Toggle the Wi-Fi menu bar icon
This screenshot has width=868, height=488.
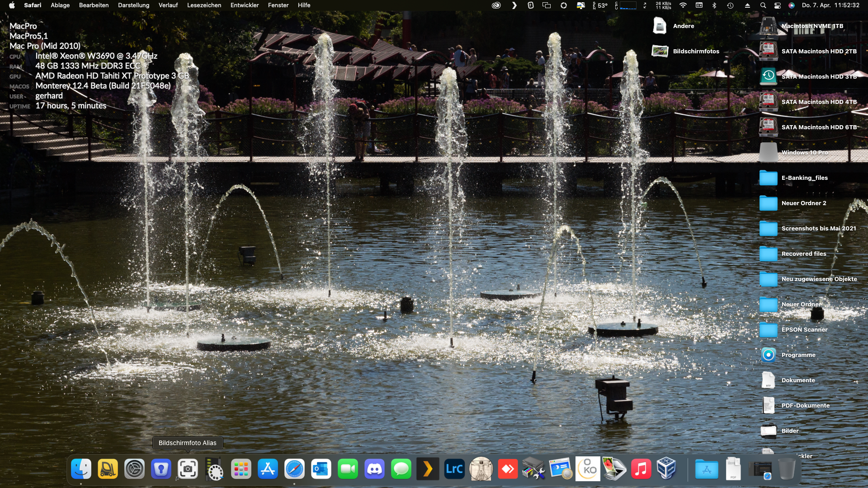click(x=683, y=5)
